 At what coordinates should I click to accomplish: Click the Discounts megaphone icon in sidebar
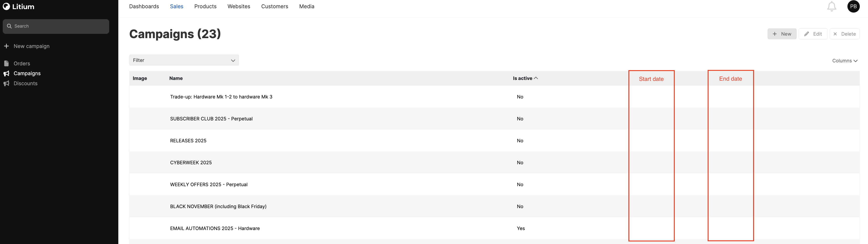tap(6, 84)
